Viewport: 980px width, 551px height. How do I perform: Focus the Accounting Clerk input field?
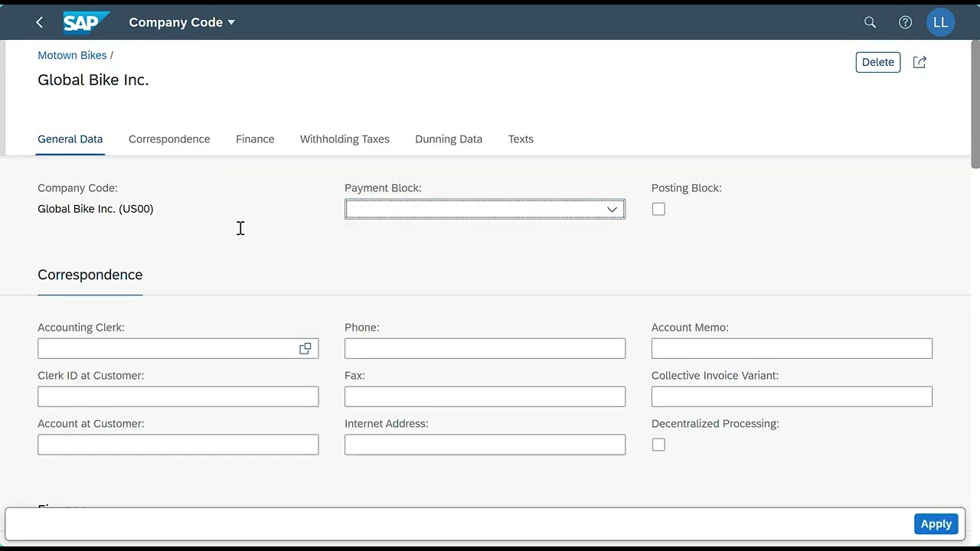coord(178,348)
